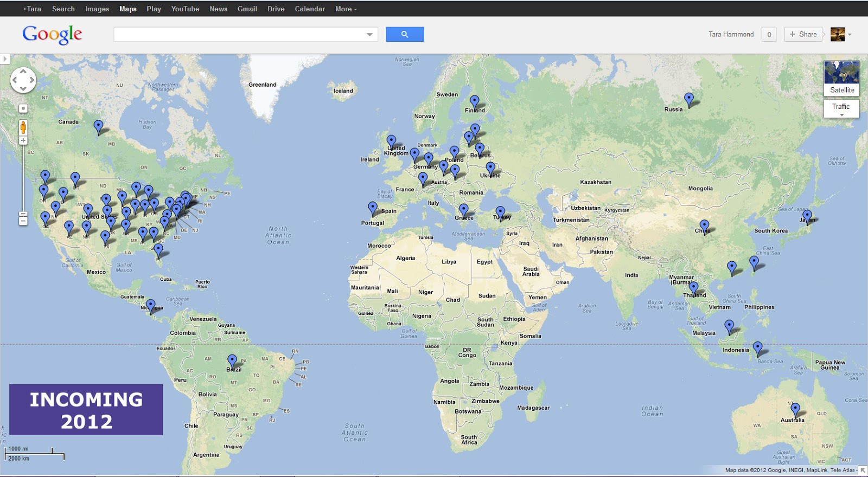Open the +Tara profile link
Viewport: 868px width, 477px height.
(32, 9)
